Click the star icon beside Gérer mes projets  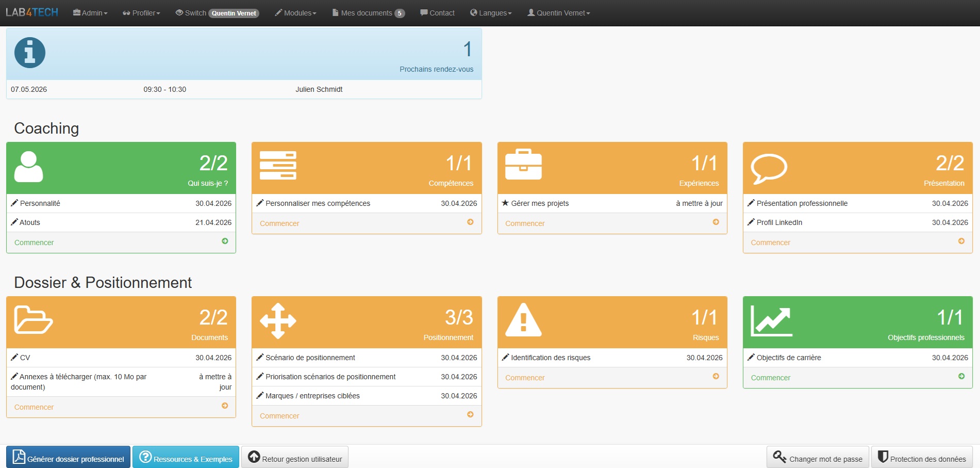pyautogui.click(x=505, y=203)
